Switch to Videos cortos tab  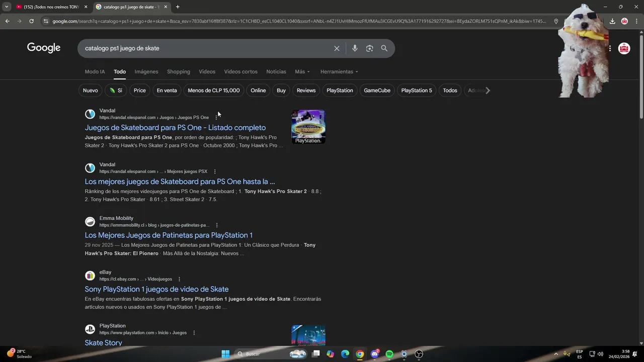[240, 71]
